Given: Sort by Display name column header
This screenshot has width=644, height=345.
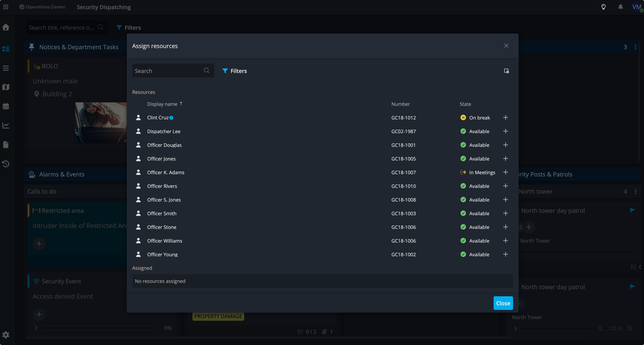Looking at the screenshot, I should 162,104.
